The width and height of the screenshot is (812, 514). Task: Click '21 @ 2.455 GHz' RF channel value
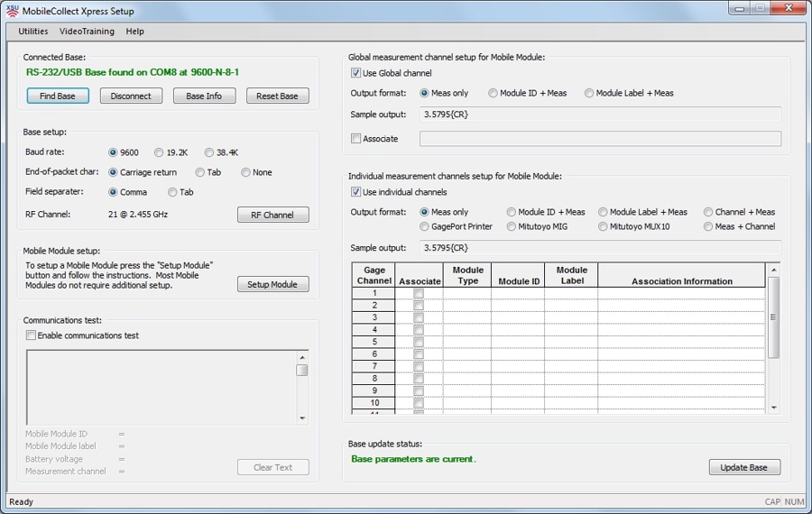tap(138, 215)
